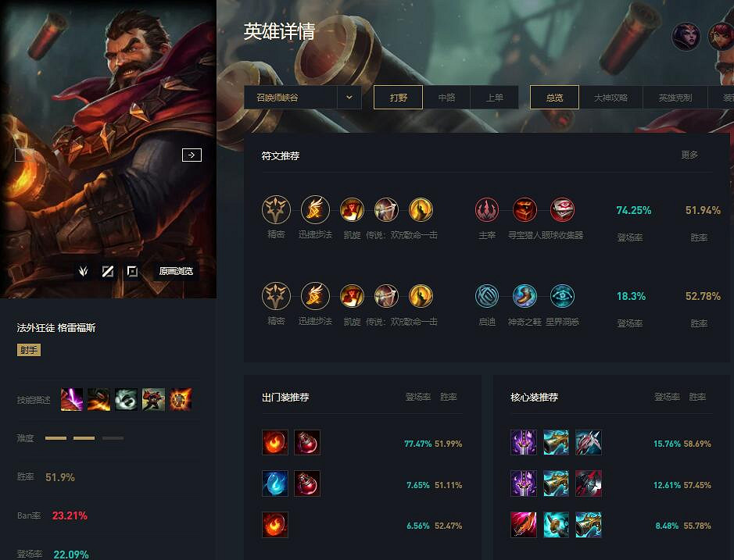
Task: Switch to the 上单 lane tab
Action: [x=494, y=98]
